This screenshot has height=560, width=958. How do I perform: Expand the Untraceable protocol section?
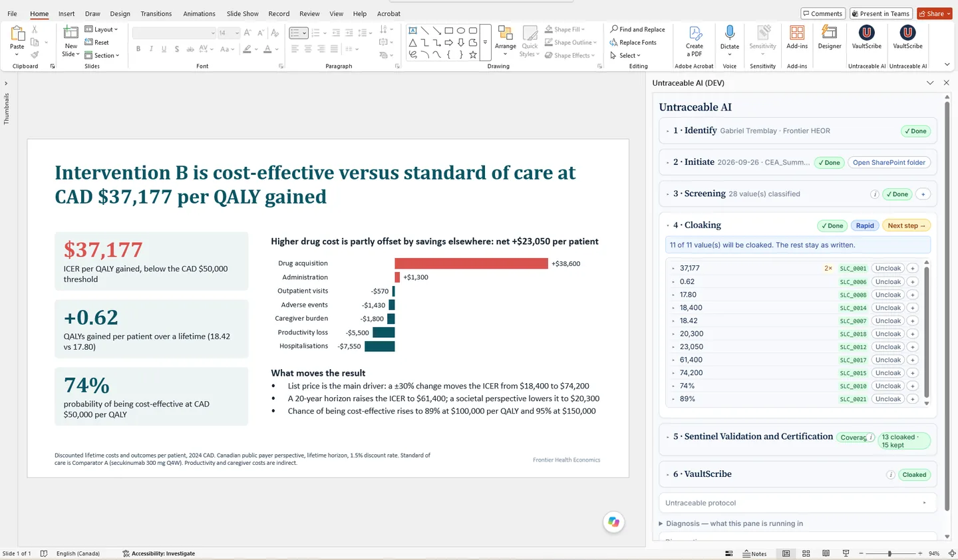pos(797,503)
